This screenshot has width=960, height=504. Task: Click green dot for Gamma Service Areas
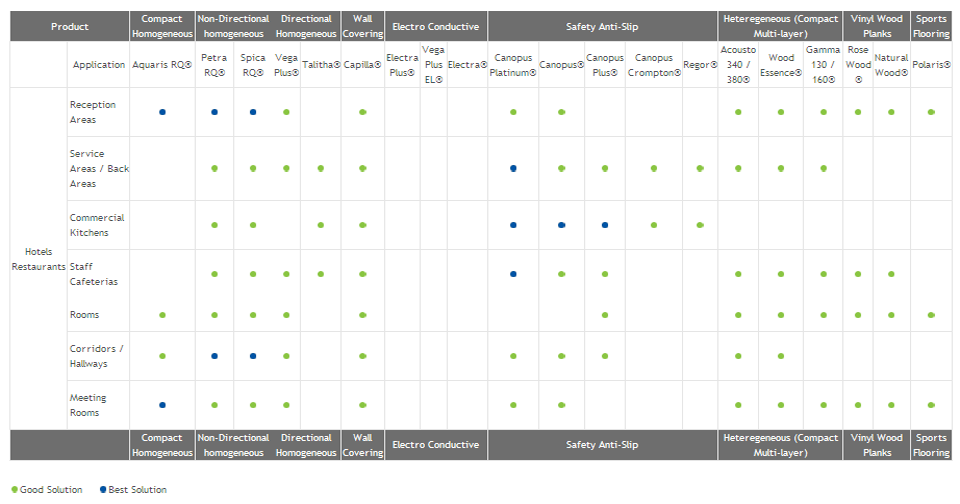click(823, 168)
